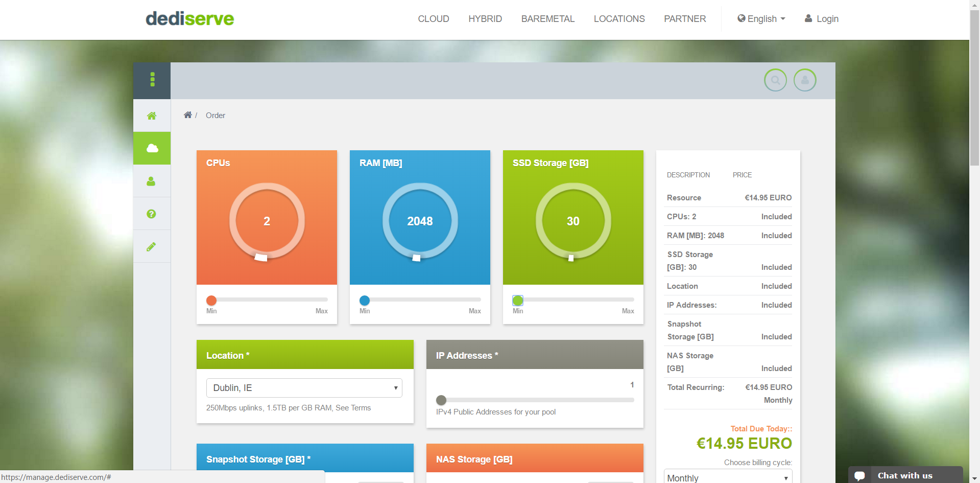Open the Monthly billing cycle dropdown

coord(728,477)
